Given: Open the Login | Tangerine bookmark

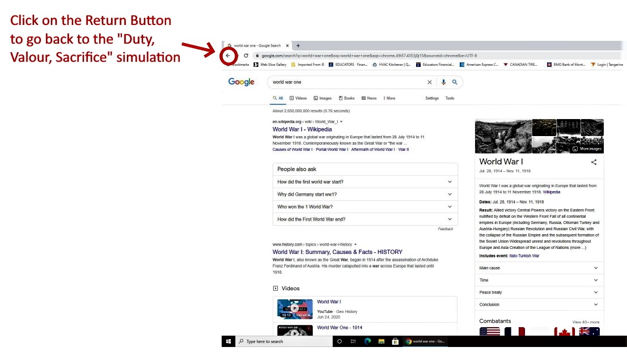Looking at the screenshot, I should tap(607, 65).
